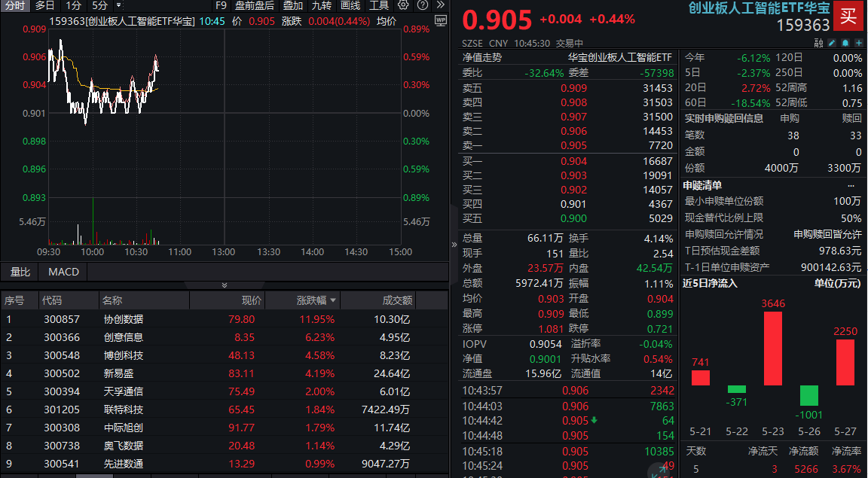
Task: Toggle 盘前盘后 pre/after-market display
Action: click(254, 5)
